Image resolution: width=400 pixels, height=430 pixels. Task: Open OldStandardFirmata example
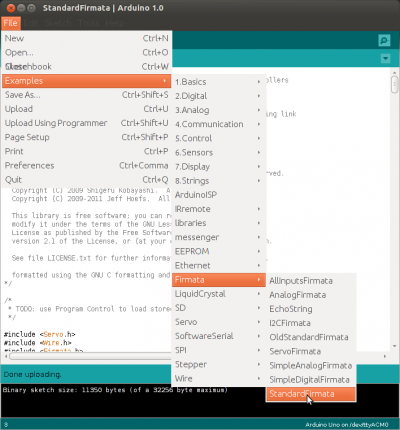point(311,337)
